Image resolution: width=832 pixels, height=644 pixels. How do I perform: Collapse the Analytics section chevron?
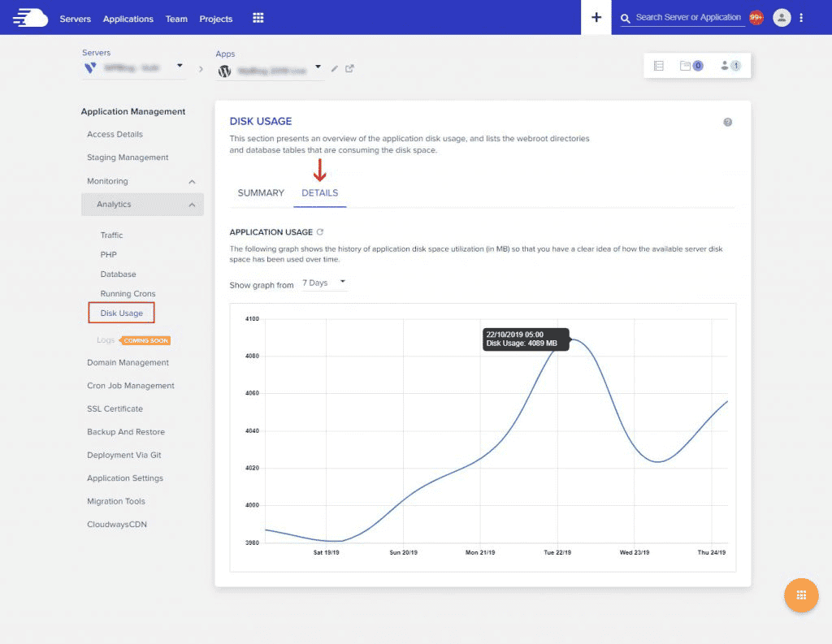click(192, 205)
